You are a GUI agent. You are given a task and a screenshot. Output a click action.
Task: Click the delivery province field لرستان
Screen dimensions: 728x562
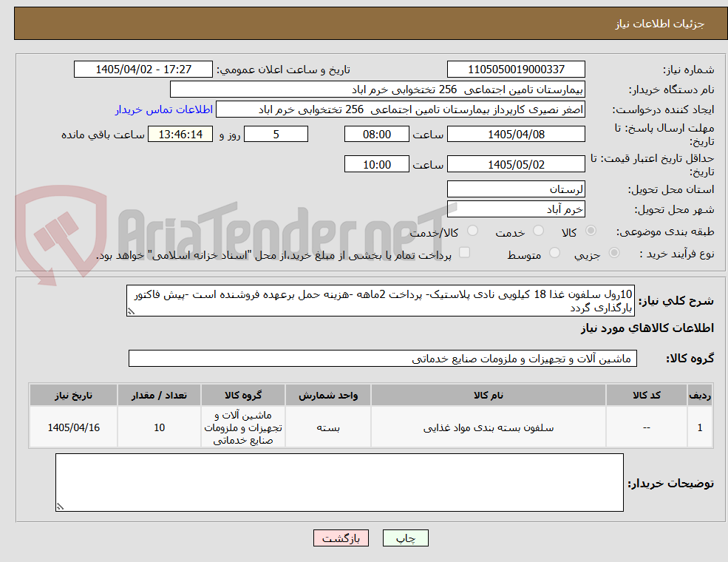tap(516, 189)
